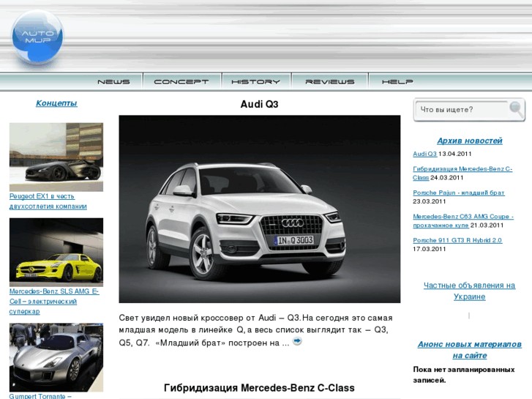Click the text 'Пока нет запланированных записей.'
532x399 pixels.
(464, 375)
